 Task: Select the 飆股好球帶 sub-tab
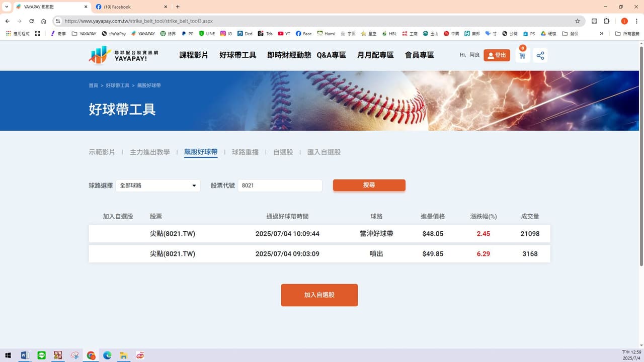(201, 152)
